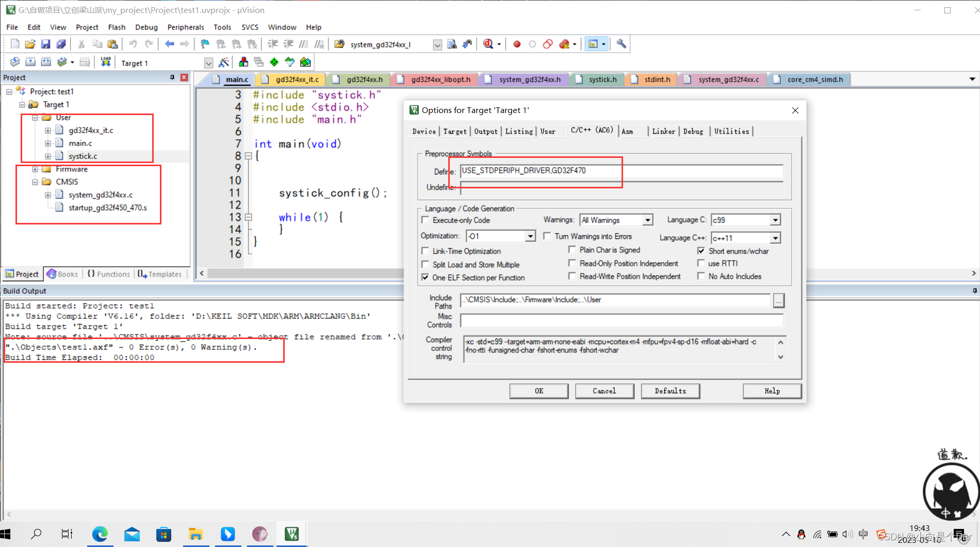980x547 pixels.
Task: Pin the Project panel with the pushpin icon
Action: (x=172, y=77)
